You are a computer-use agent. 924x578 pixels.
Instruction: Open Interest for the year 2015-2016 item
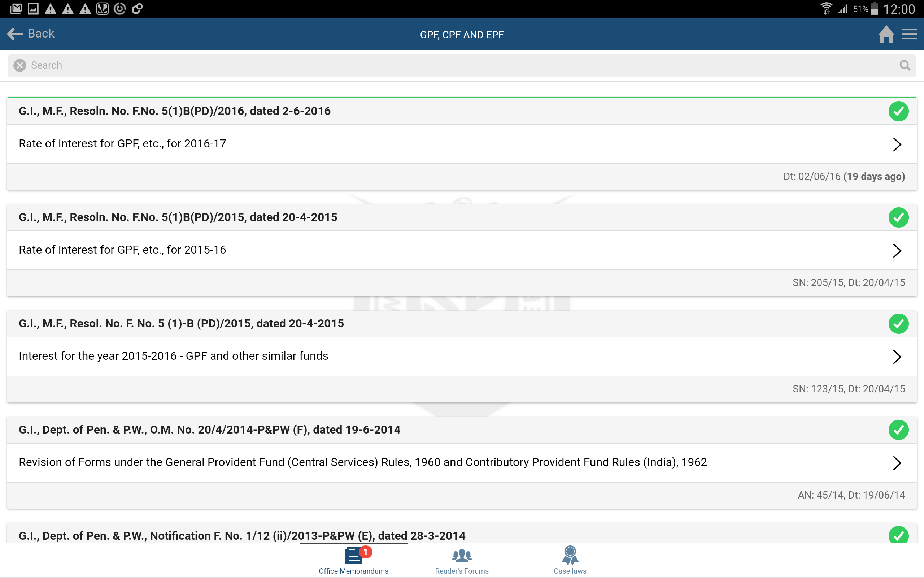462,357
